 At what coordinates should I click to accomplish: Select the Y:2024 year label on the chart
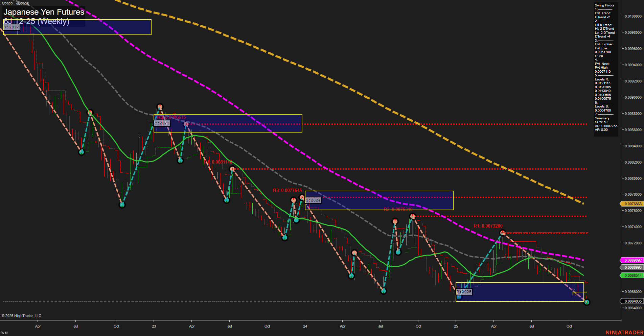click(x=313, y=200)
